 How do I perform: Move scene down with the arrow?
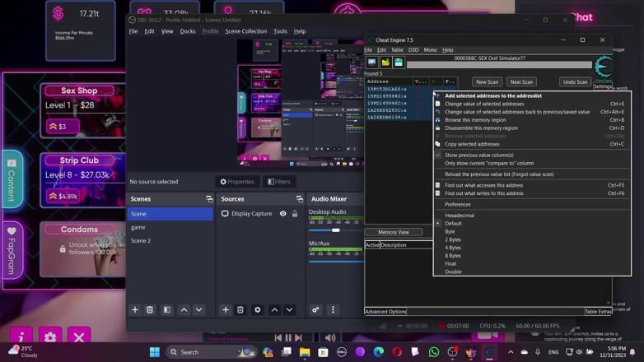point(198,310)
